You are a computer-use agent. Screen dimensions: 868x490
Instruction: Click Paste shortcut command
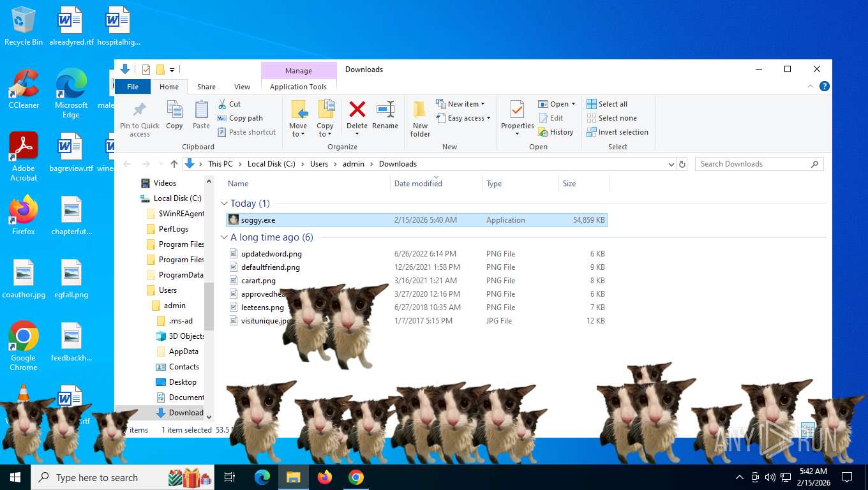tap(246, 132)
